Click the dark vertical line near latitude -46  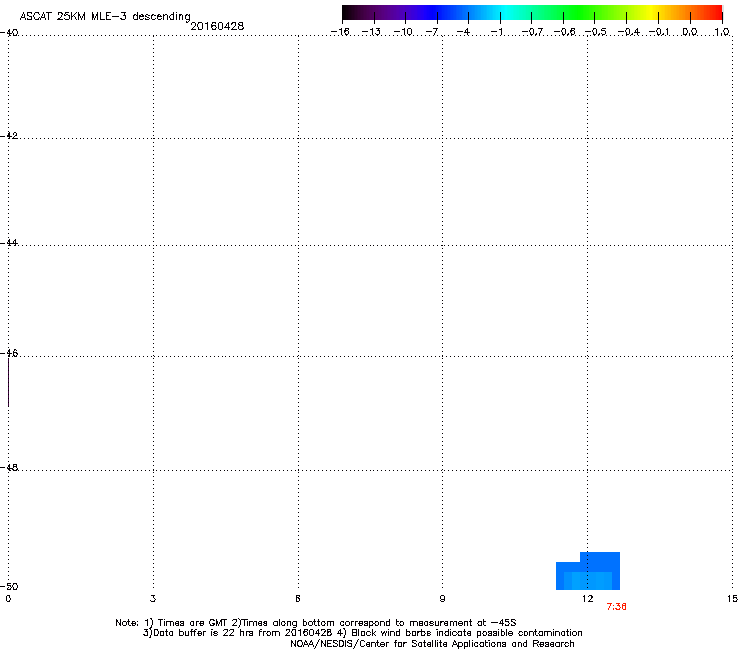8,382
